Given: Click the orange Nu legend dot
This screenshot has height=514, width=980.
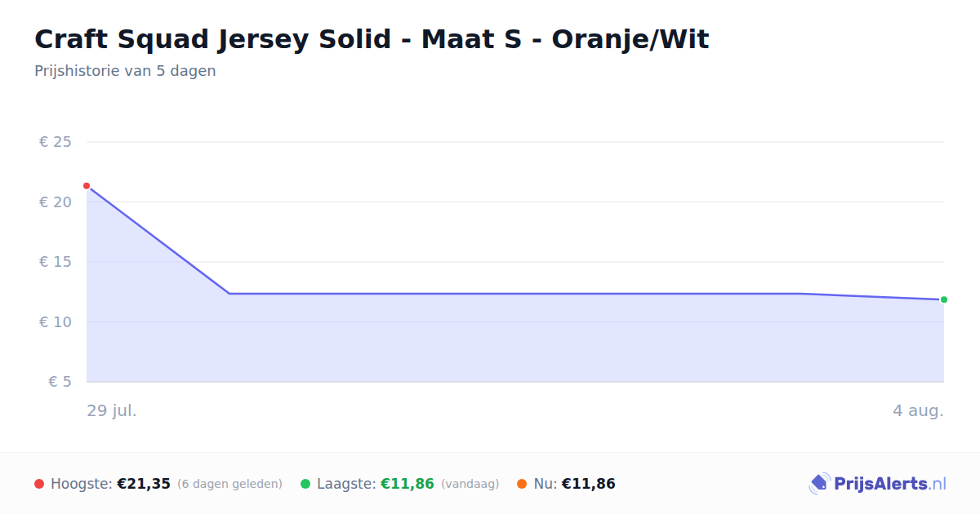Looking at the screenshot, I should pos(522,484).
